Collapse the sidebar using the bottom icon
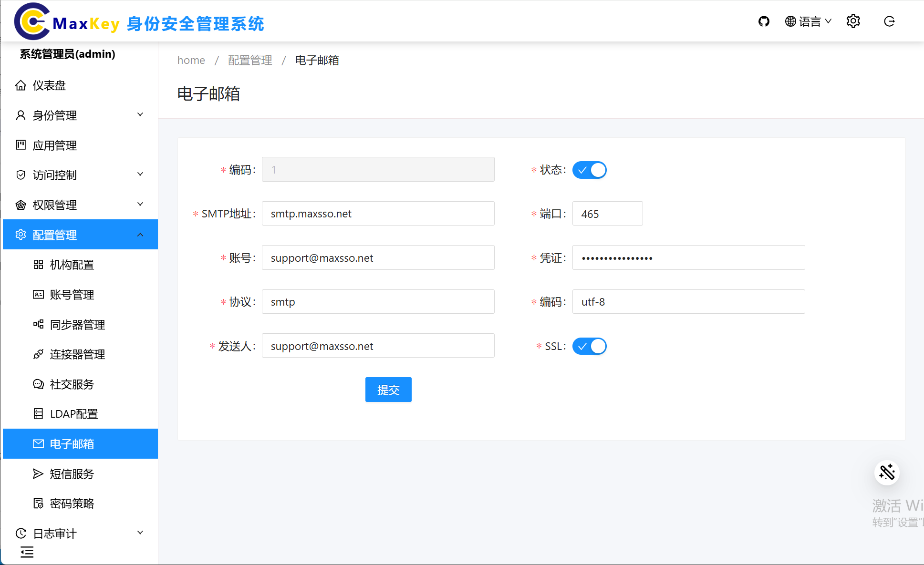Viewport: 924px width, 565px height. point(27,552)
